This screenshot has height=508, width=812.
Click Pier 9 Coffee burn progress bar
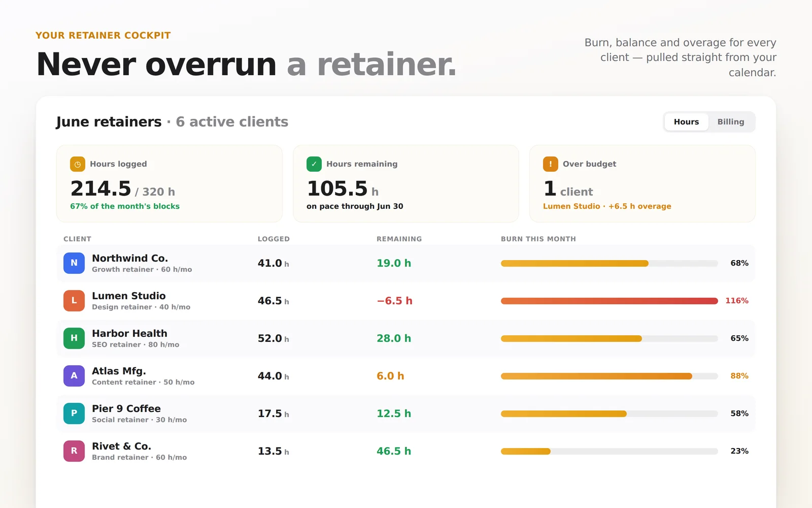(x=609, y=414)
